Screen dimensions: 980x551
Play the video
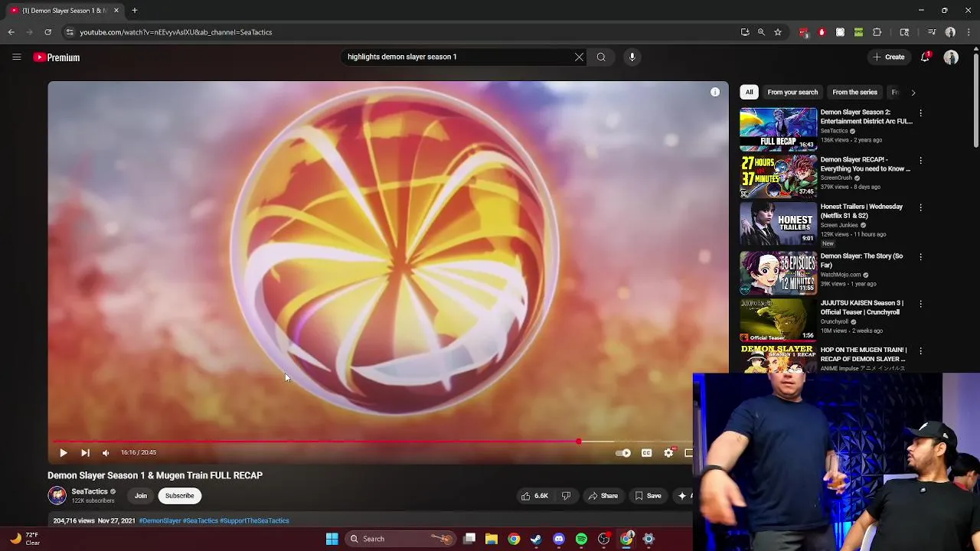coord(63,453)
